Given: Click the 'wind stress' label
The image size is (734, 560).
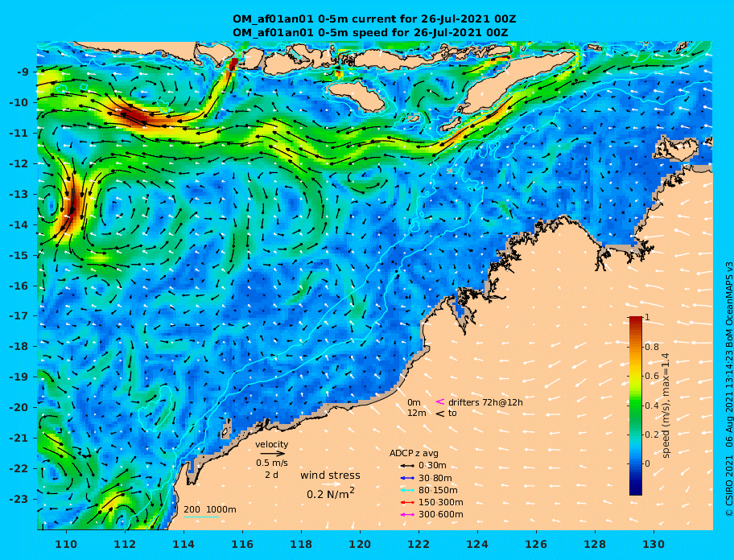Looking at the screenshot, I should [331, 476].
